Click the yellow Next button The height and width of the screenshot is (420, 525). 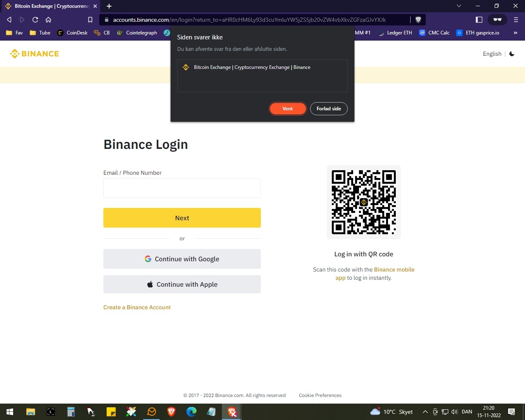tap(182, 218)
